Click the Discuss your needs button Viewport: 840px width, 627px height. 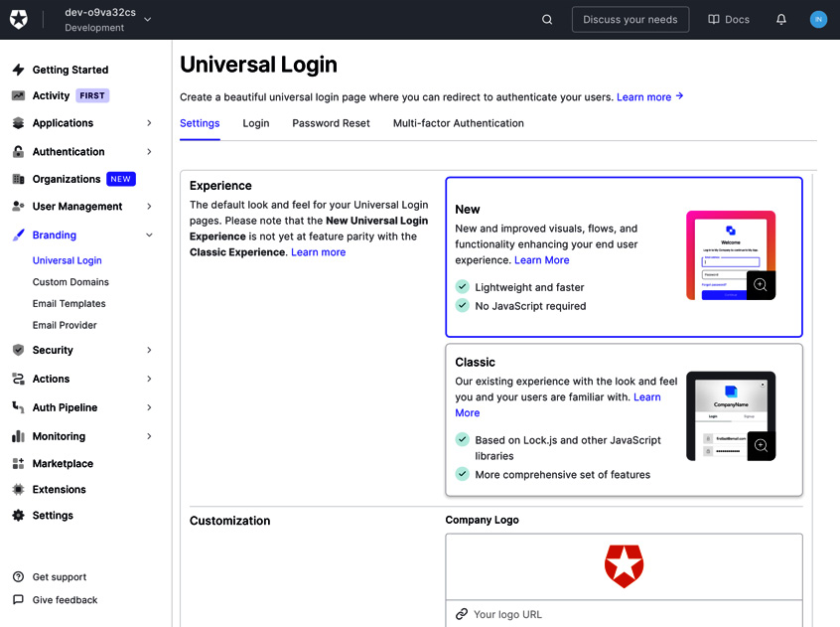pyautogui.click(x=630, y=19)
